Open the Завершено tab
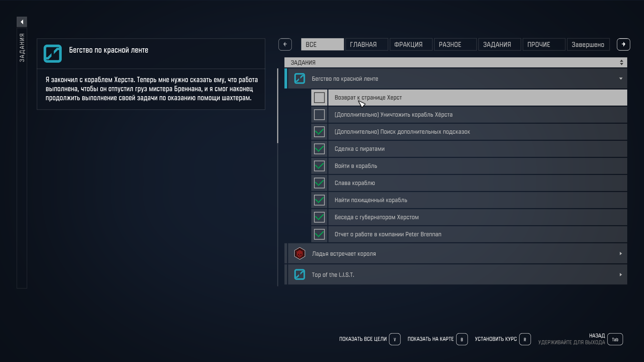Screen dimensions: 644x362 click(x=588, y=44)
